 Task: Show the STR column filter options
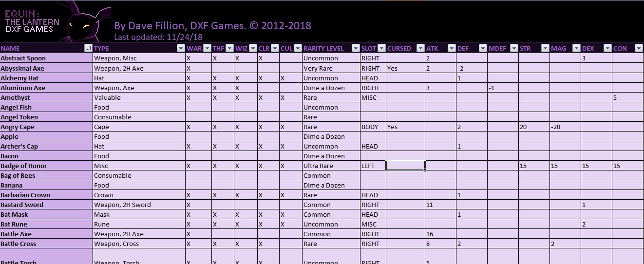(545, 48)
